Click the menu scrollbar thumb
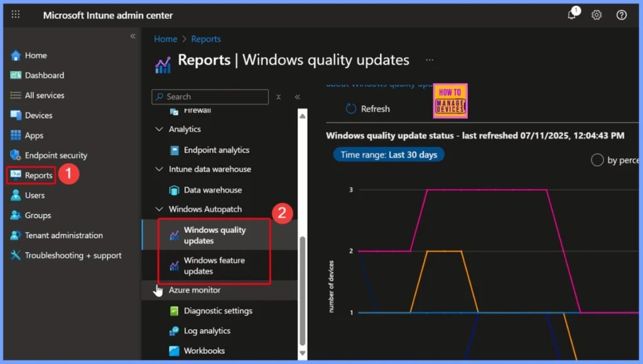Viewport: 643px width, 364px height. point(303,290)
